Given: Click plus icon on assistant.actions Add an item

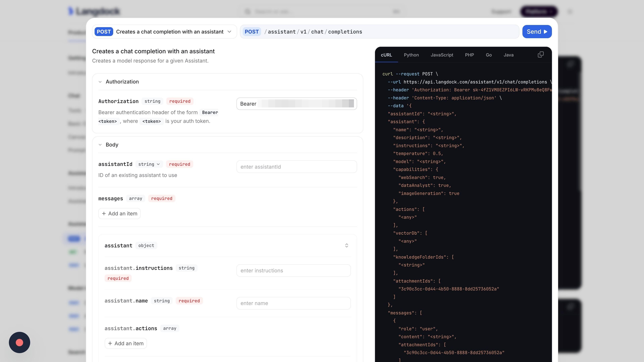Looking at the screenshot, I should [110, 343].
